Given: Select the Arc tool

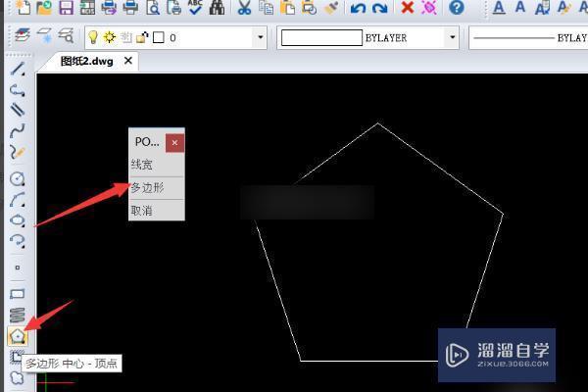Looking at the screenshot, I should point(18,199).
